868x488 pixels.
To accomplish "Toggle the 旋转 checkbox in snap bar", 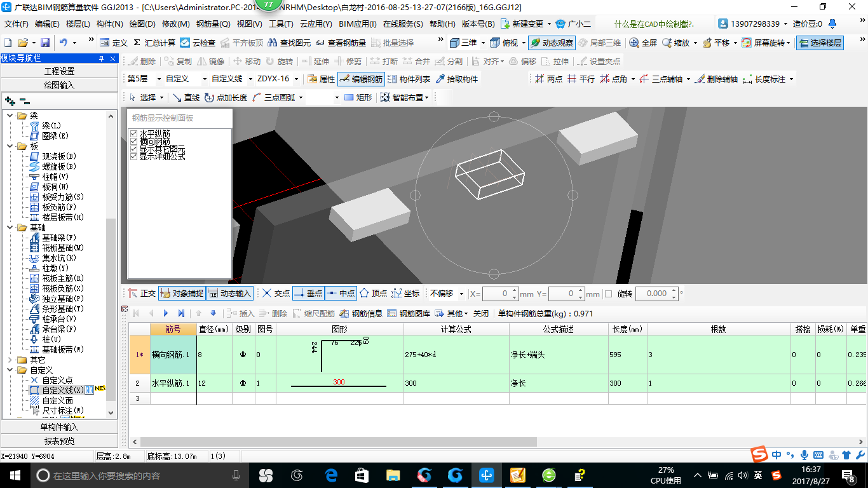I will [608, 294].
